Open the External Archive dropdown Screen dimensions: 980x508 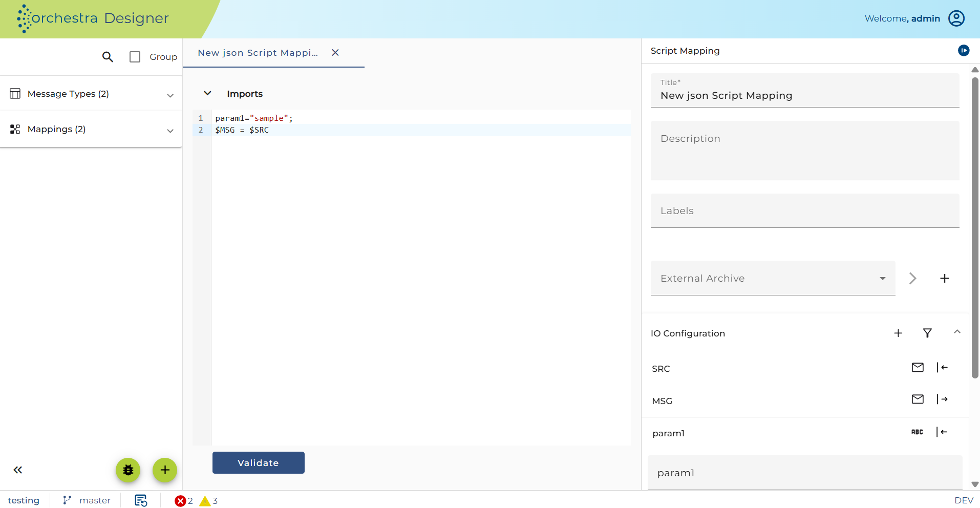pyautogui.click(x=773, y=278)
